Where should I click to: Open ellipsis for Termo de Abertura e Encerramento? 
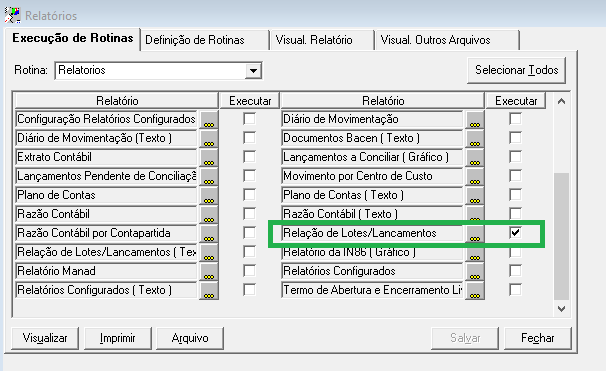[475, 290]
